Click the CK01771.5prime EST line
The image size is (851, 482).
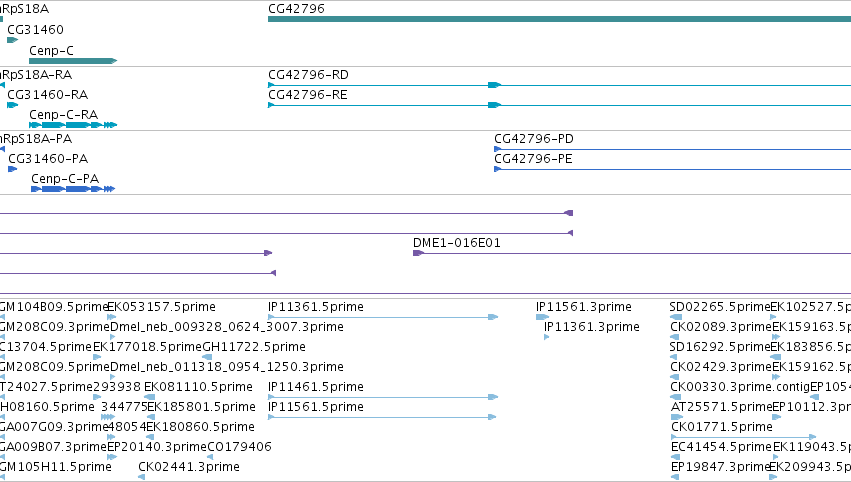[744, 437]
